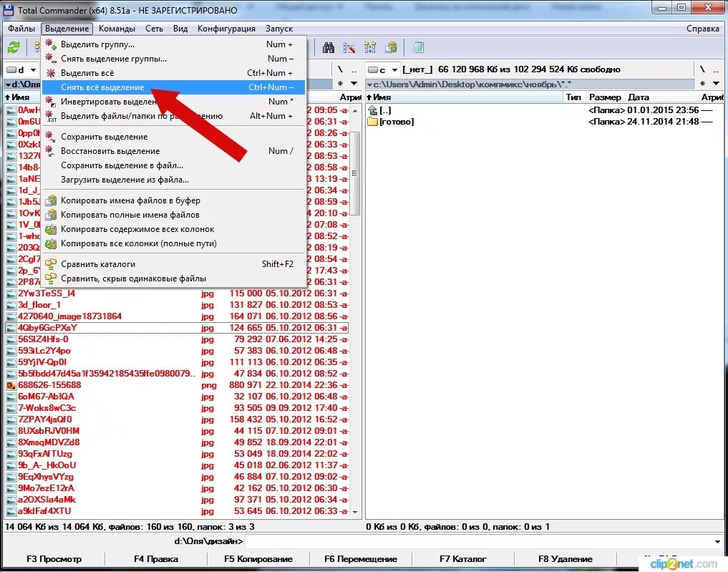Screen dimensions: 728x572
Task: Expand the left panel drive d dropdown
Action: [34, 70]
